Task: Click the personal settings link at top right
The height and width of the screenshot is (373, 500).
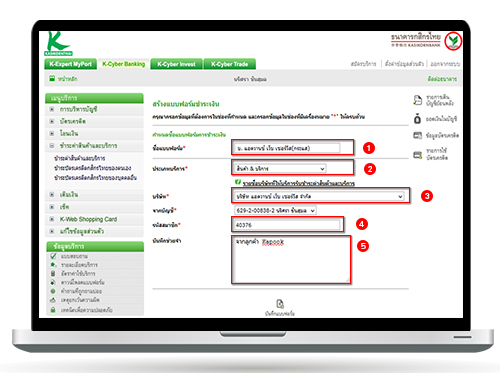Action: point(404,64)
